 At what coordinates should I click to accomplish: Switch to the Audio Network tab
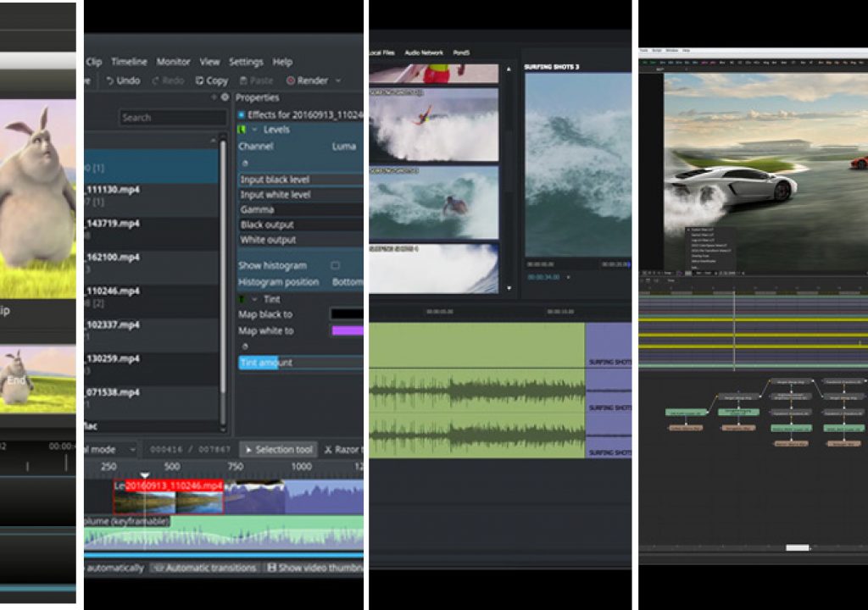[424, 53]
